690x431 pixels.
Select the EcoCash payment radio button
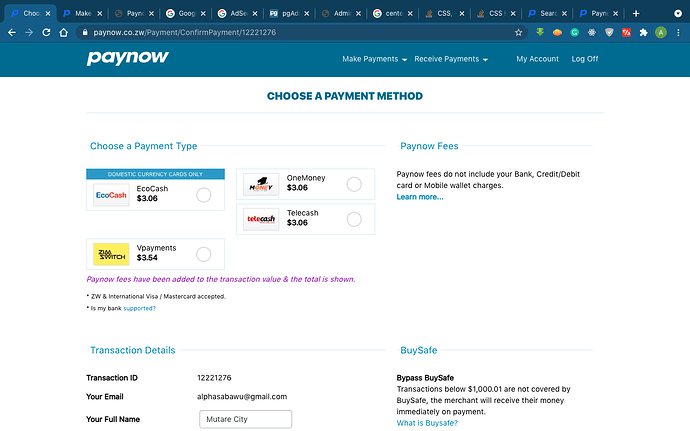(x=204, y=195)
